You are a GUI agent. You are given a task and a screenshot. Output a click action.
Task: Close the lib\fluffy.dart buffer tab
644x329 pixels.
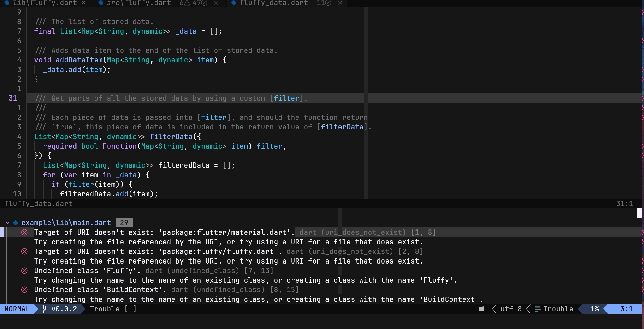(84, 3)
